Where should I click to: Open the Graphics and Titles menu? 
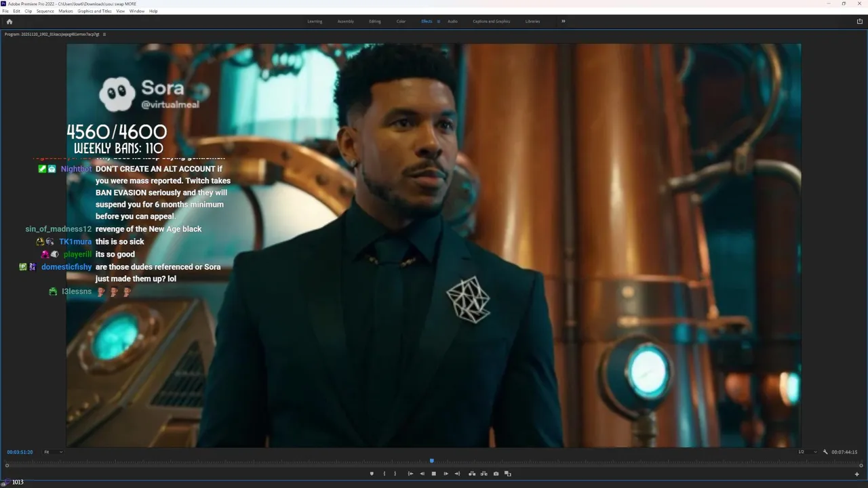95,11
